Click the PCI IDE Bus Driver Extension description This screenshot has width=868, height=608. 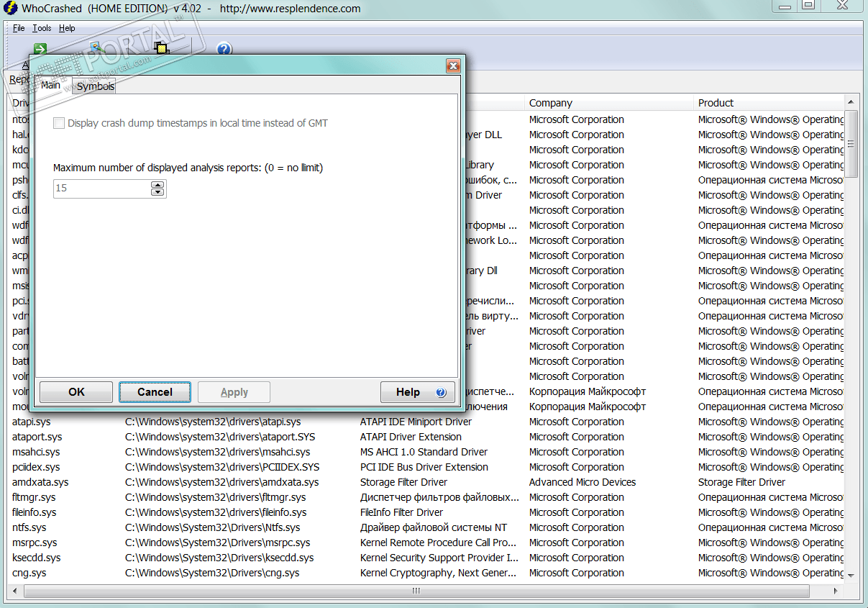pos(424,467)
